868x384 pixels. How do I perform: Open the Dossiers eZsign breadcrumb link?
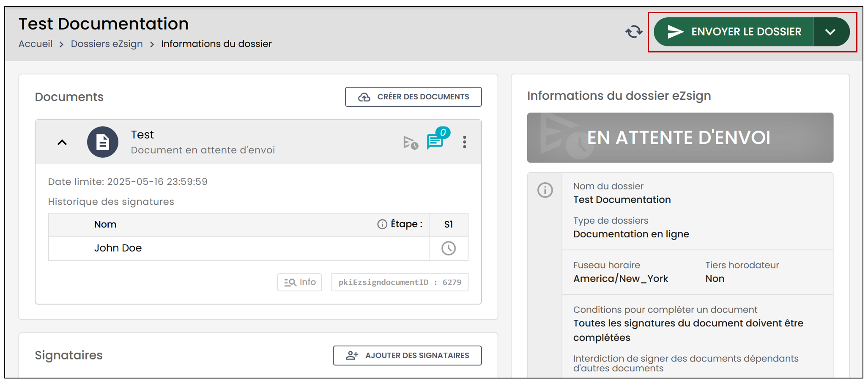coord(107,44)
